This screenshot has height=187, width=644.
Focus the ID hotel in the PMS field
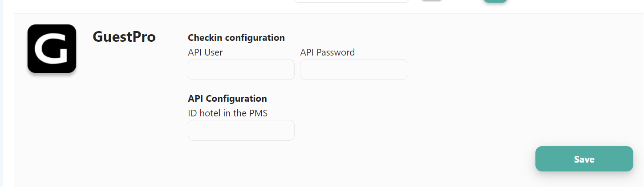(x=241, y=131)
